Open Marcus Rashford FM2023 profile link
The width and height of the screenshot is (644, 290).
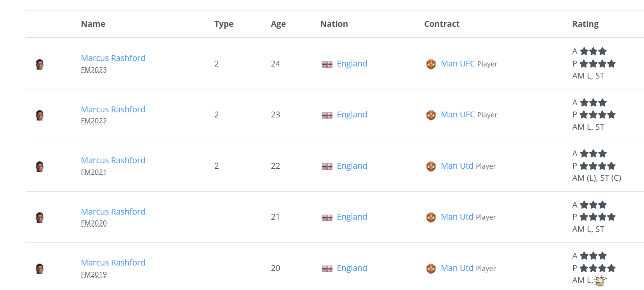point(113,58)
